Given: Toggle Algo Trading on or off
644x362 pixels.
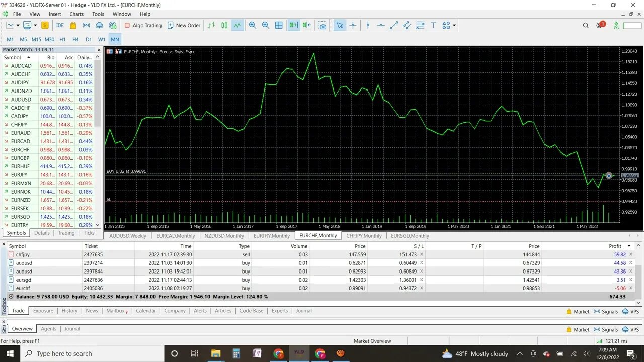Looking at the screenshot, I should 143,25.
